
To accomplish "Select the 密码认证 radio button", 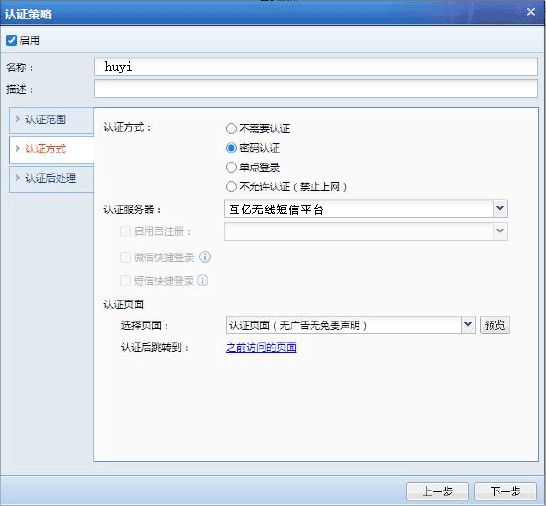I will pos(231,148).
